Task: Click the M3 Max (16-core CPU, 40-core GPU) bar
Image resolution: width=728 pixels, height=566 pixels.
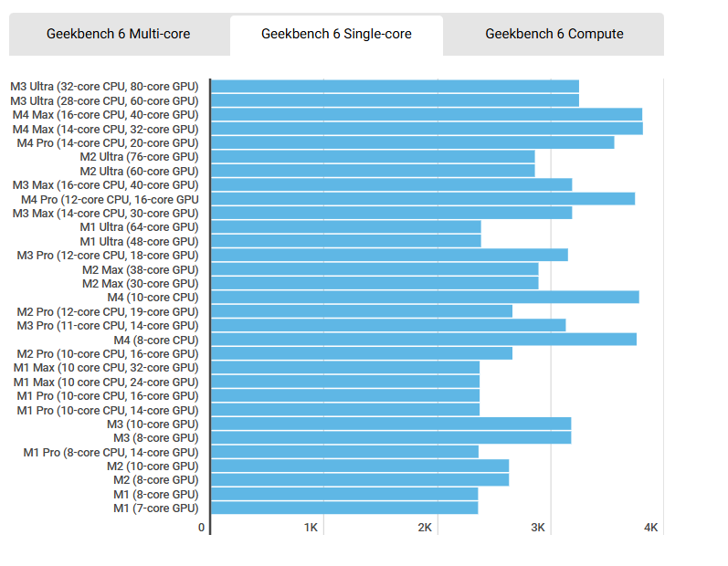Action: [x=391, y=185]
